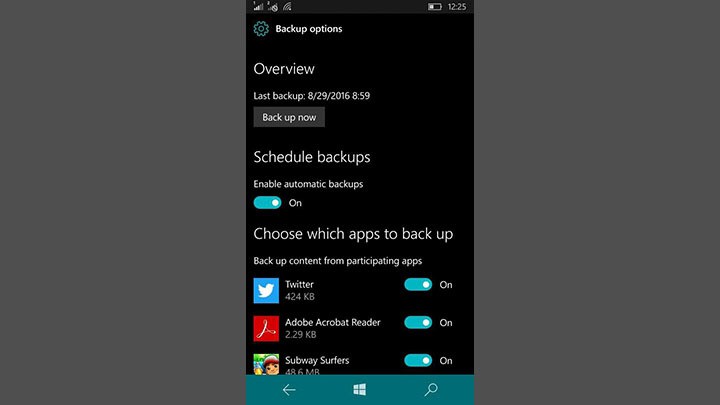The width and height of the screenshot is (720, 405).
Task: Select Choose which apps to back up heading
Action: 353,234
